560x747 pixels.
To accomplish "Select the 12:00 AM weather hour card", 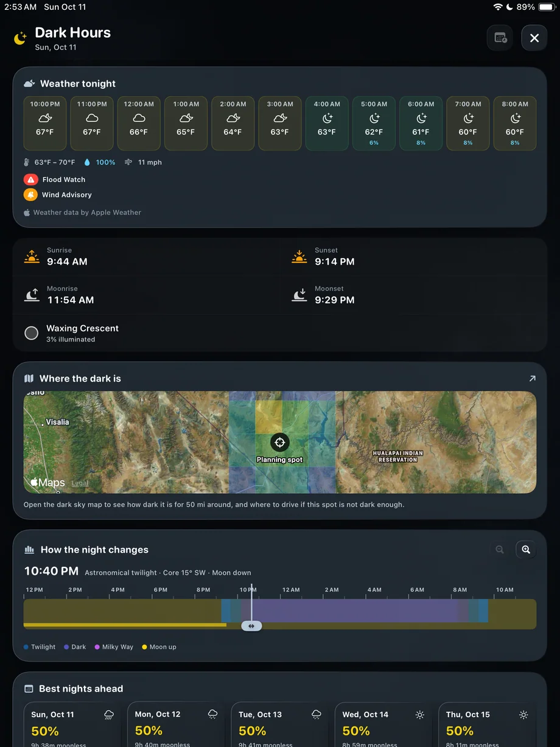I will click(139, 123).
